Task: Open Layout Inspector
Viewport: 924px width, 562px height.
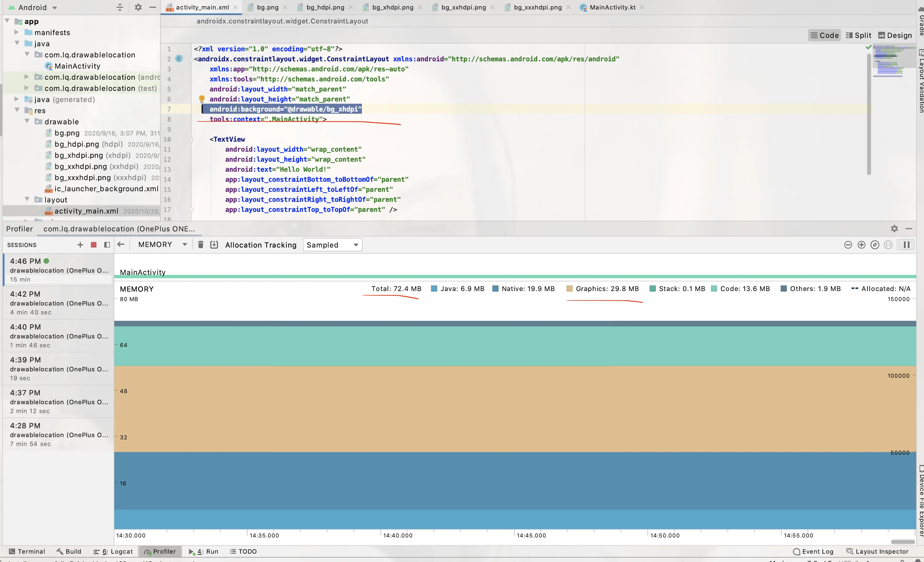Action: pos(877,551)
